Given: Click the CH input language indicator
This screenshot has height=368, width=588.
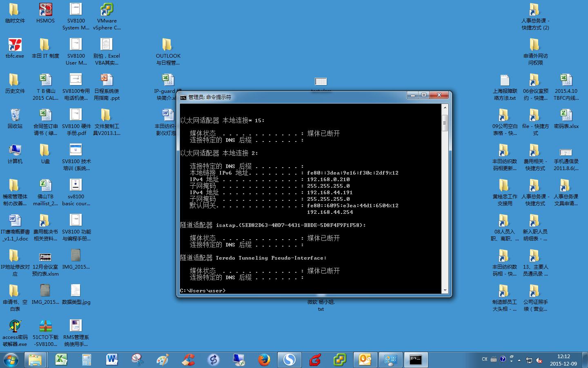Looking at the screenshot, I should point(484,359).
